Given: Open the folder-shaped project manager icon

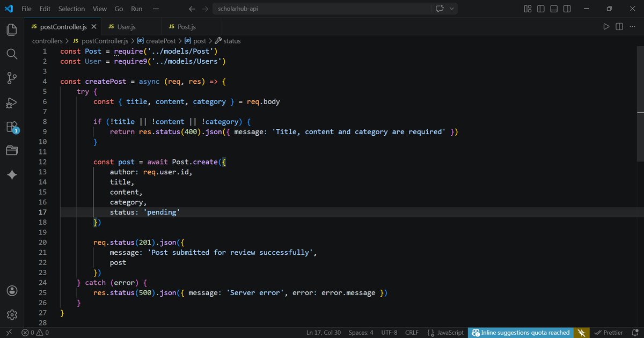Looking at the screenshot, I should tap(12, 151).
